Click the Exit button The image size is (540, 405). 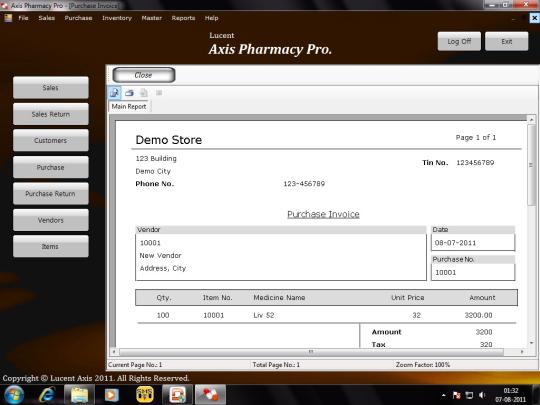tap(507, 41)
